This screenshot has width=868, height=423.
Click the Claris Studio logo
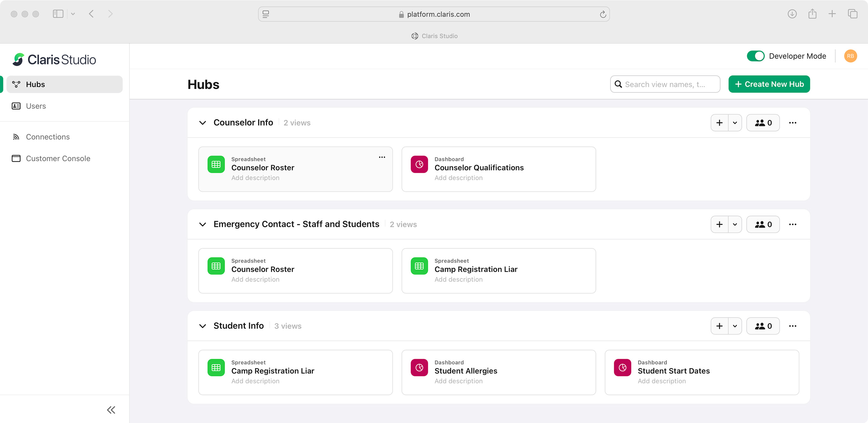54,59
